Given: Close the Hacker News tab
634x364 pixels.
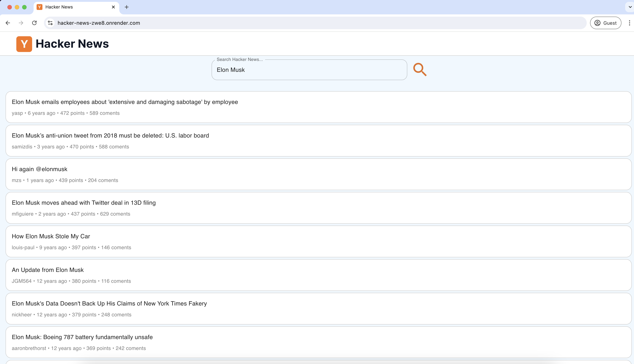Looking at the screenshot, I should (113, 7).
